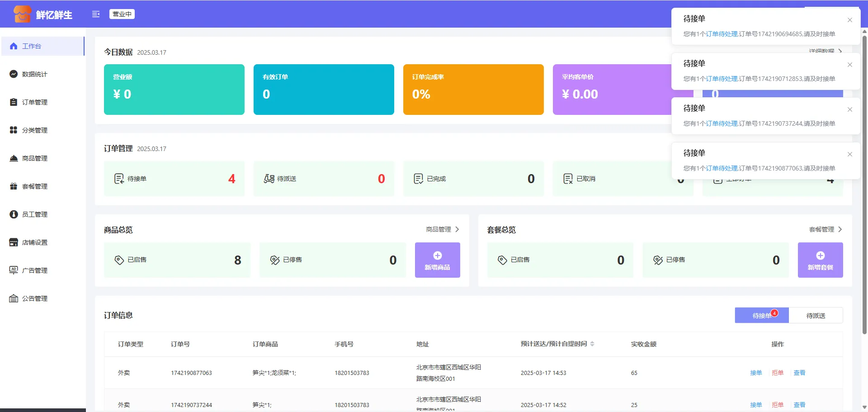Image resolution: width=868 pixels, height=412 pixels.
Task: Select 员工管理 in the sidebar
Action: point(34,214)
